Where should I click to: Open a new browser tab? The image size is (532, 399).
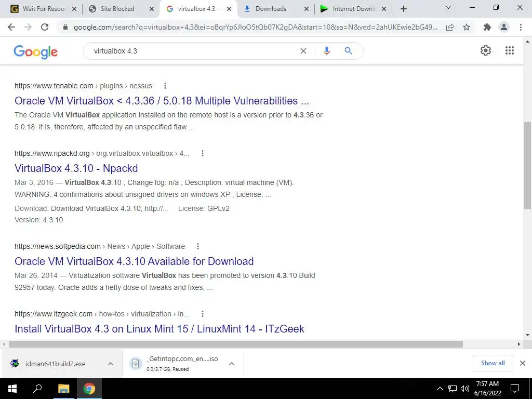pyautogui.click(x=403, y=9)
